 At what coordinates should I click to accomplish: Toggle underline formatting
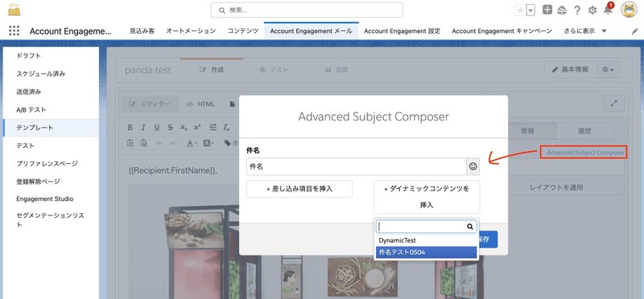click(x=157, y=128)
